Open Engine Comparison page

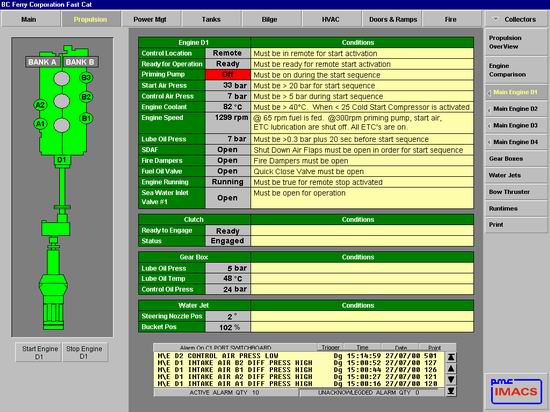[x=516, y=70]
